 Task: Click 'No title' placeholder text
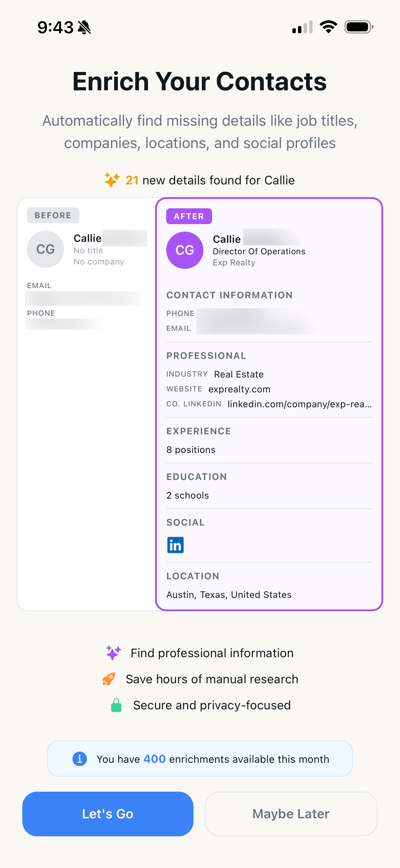click(88, 250)
